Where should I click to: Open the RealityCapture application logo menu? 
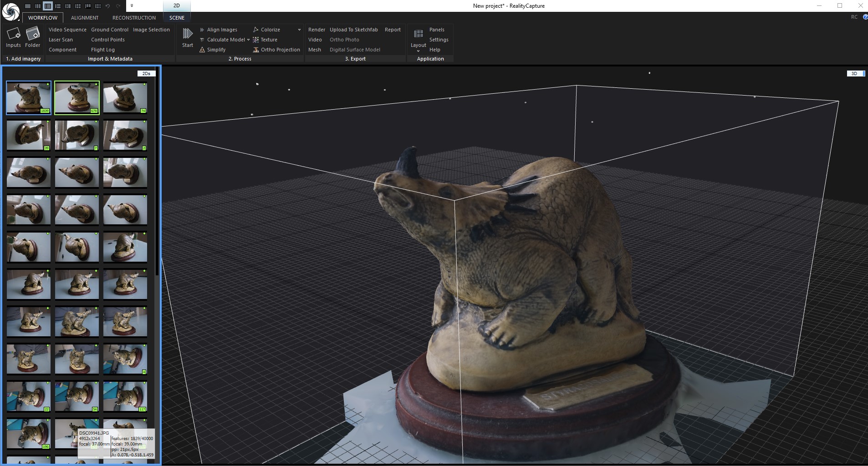pyautogui.click(x=10, y=11)
